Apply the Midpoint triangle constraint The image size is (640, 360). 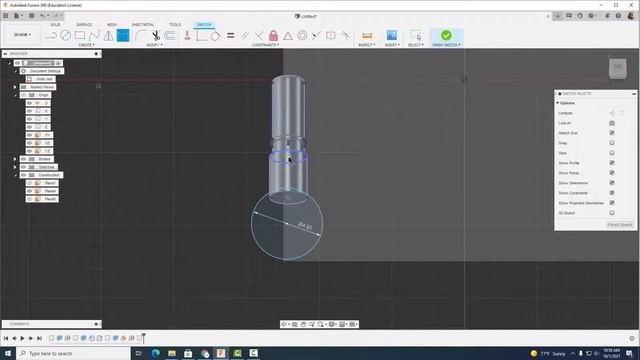(x=288, y=36)
